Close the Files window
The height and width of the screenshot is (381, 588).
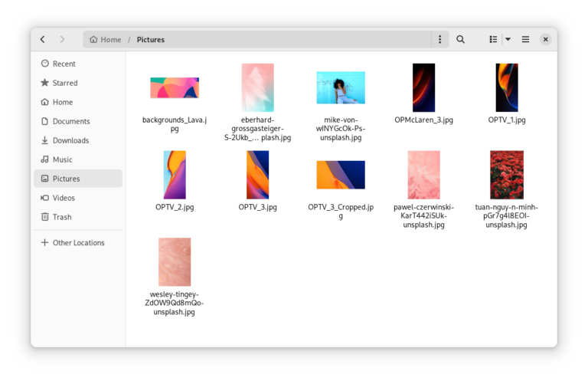coord(546,39)
